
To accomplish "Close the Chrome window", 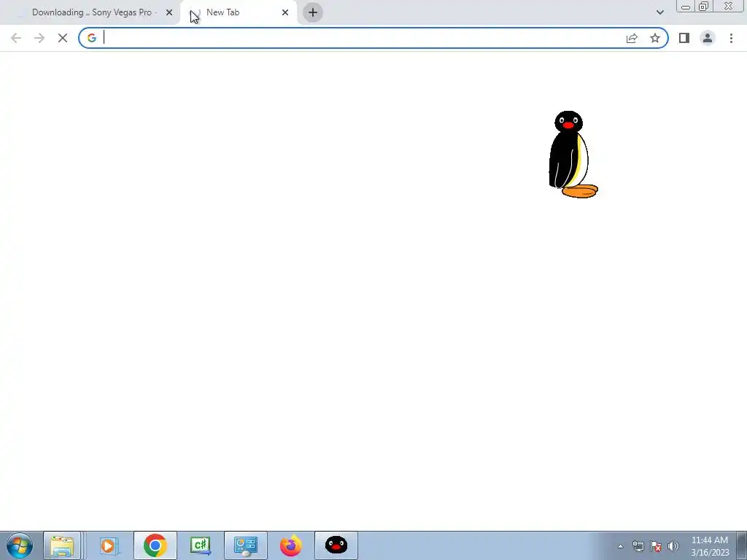I will (x=729, y=6).
